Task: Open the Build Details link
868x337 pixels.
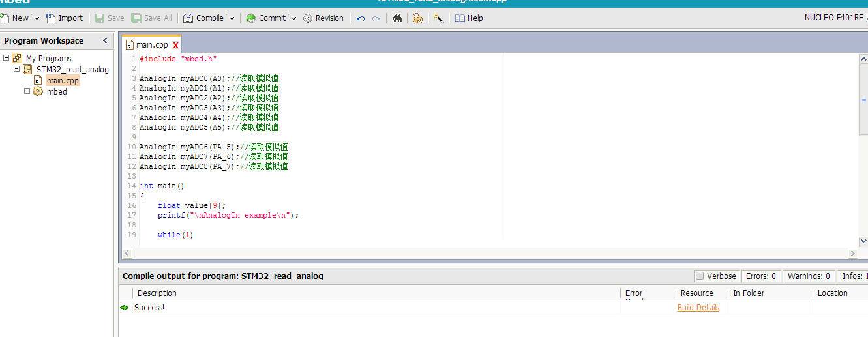Action: click(698, 308)
